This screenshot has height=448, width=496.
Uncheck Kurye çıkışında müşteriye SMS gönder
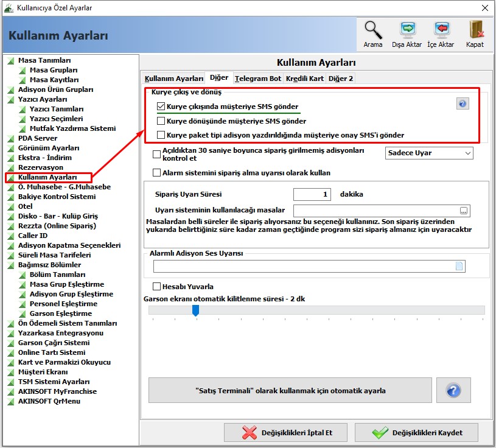point(161,107)
